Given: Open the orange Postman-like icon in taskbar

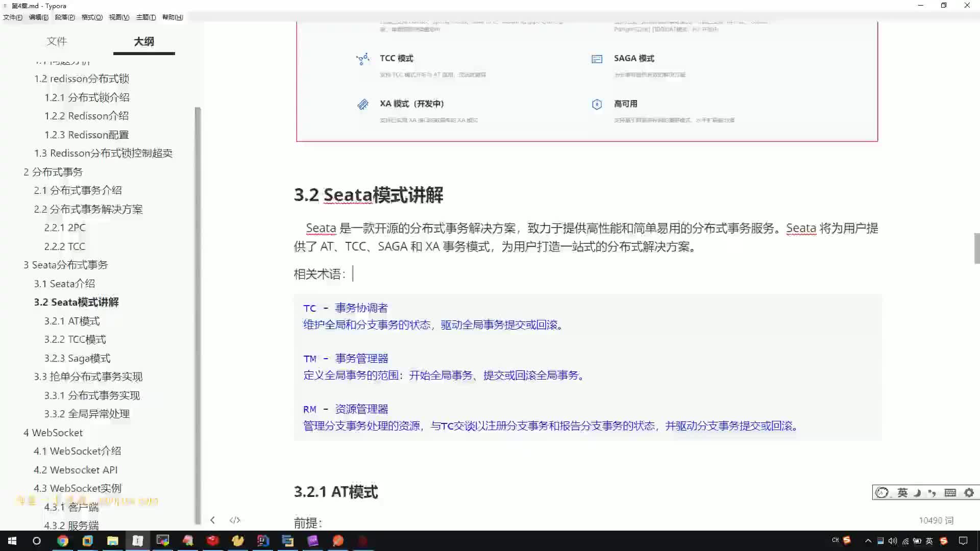Looking at the screenshot, I should pos(338,541).
